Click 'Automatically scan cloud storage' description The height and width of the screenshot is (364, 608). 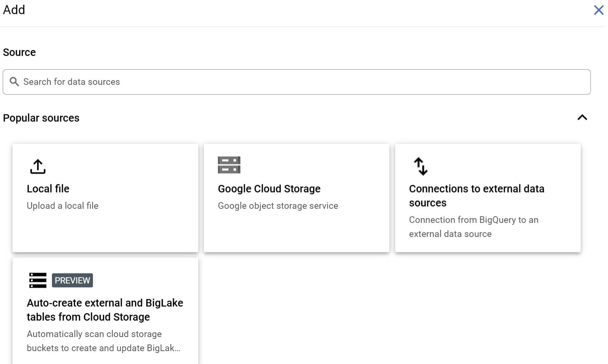pos(94,334)
